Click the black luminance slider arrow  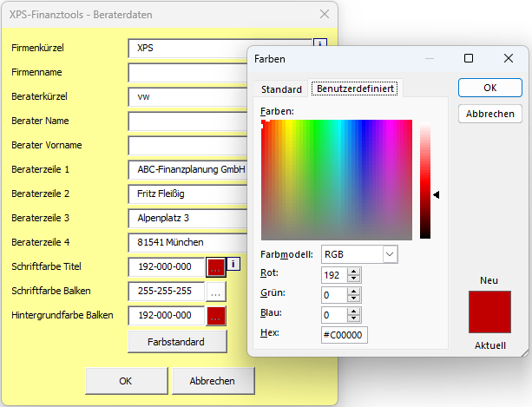437,194
